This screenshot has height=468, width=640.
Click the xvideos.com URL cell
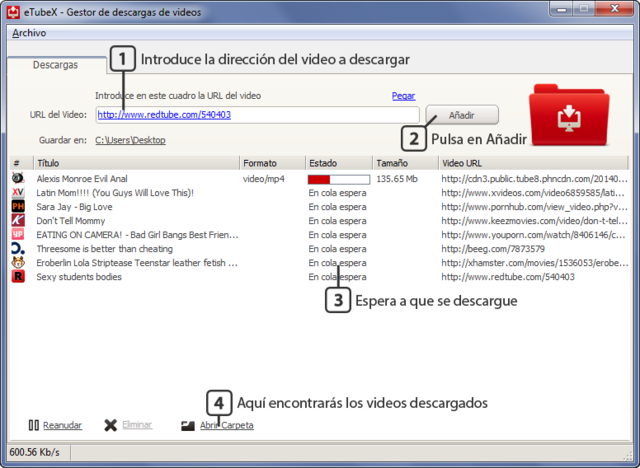[533, 193]
